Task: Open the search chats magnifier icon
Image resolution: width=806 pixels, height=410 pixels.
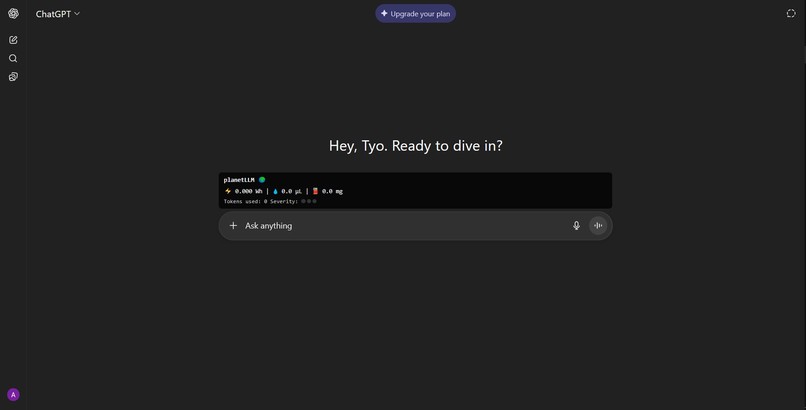Action: click(13, 59)
